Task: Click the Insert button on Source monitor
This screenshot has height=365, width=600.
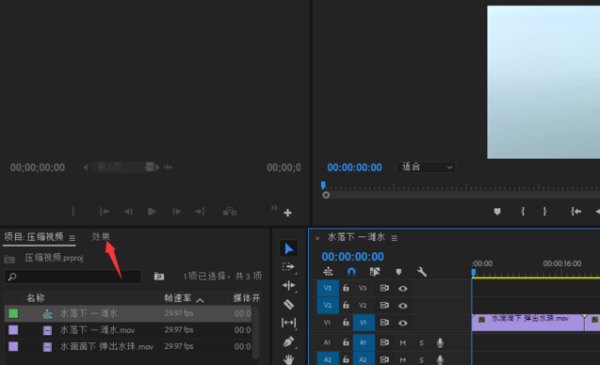Action: [230, 211]
